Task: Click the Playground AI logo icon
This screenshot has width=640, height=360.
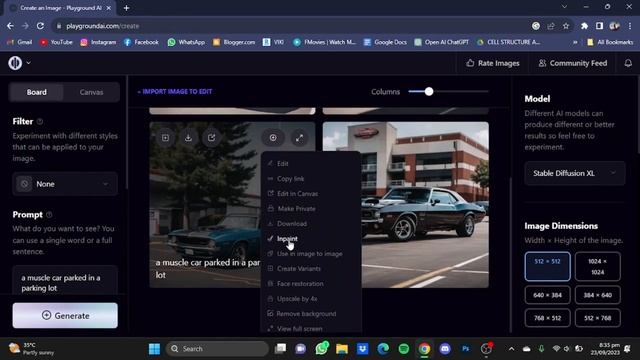Action: pos(15,63)
